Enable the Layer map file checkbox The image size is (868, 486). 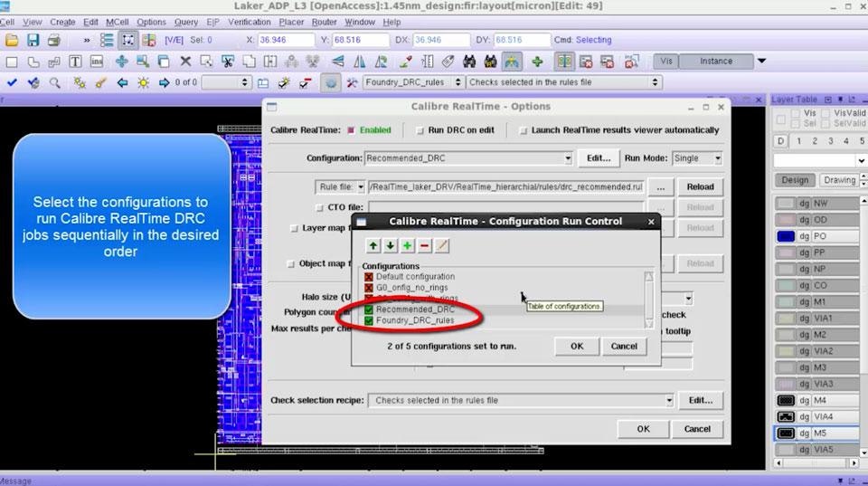pyautogui.click(x=294, y=228)
